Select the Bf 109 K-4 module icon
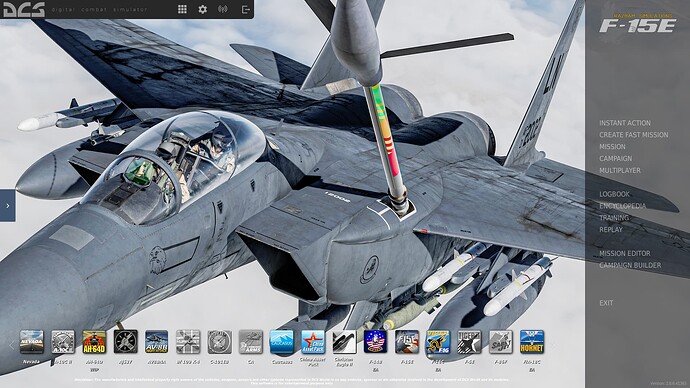 click(188, 342)
